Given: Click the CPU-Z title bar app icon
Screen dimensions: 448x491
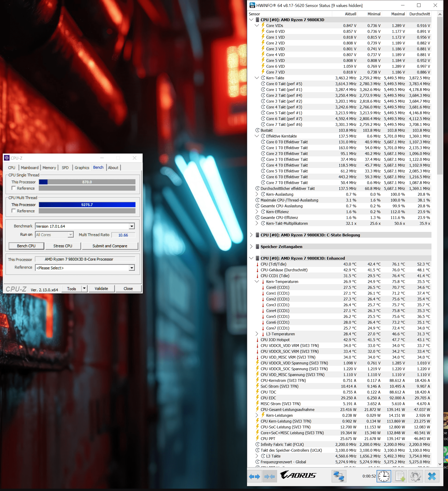Looking at the screenshot, I should 7,158.
